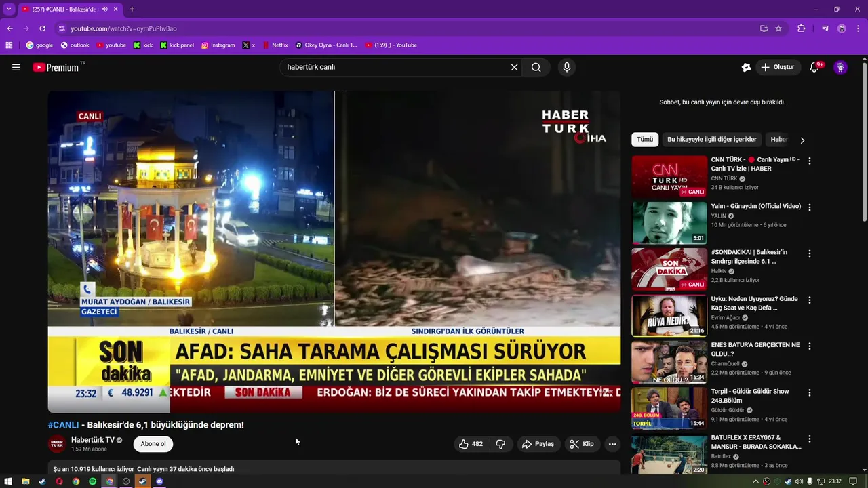
Task: Click the #CANLI hashtag in title
Action: coord(63,425)
